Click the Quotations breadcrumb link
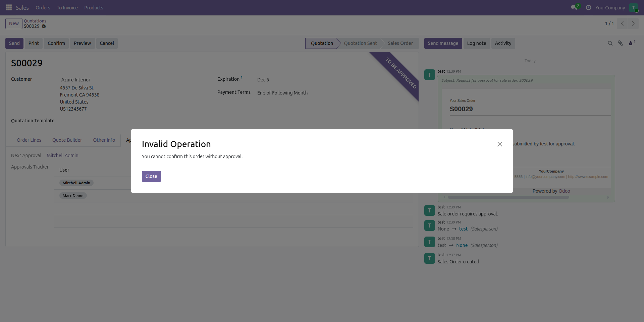 pos(35,21)
